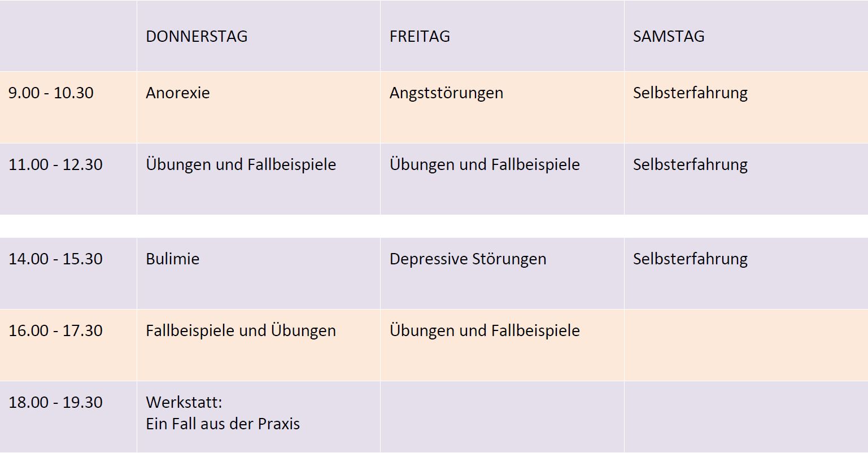Select the 18.00 - 19.30 time slot
The image size is (868, 453).
coord(55,402)
